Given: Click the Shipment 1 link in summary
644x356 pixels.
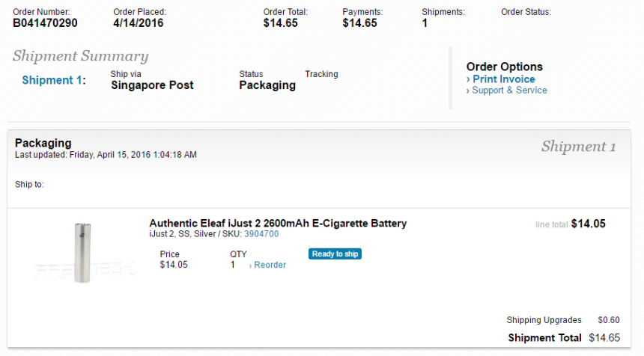Looking at the screenshot, I should coord(53,80).
